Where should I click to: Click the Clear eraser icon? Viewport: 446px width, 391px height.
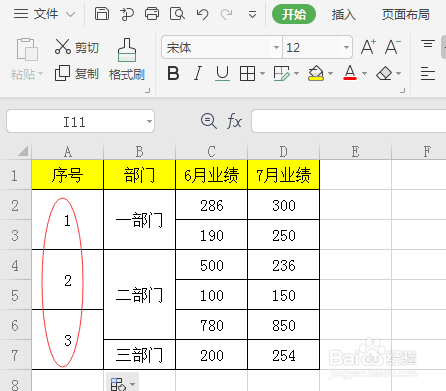(384, 73)
